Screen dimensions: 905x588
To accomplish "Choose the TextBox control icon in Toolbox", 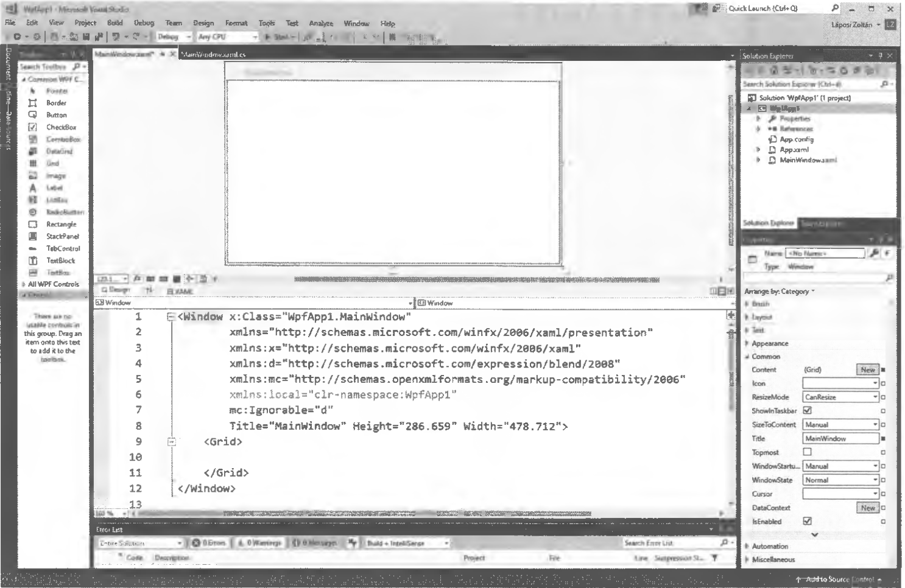I will point(33,273).
